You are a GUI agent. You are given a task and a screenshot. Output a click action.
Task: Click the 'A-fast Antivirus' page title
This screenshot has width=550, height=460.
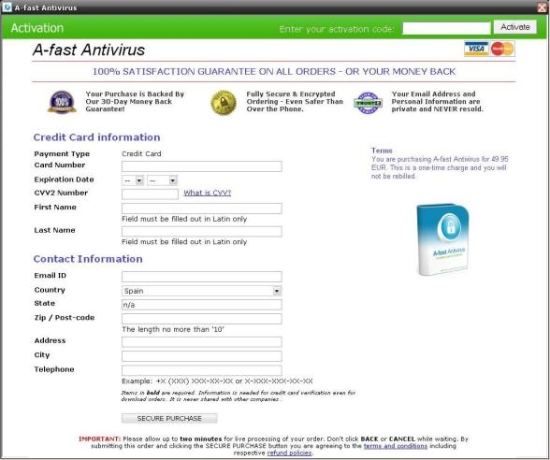[89, 50]
